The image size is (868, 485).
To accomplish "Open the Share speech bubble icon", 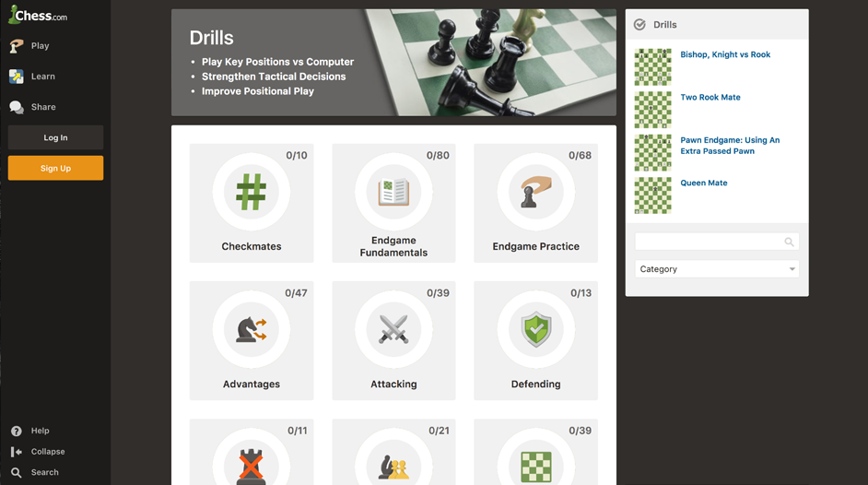I will click(x=17, y=107).
